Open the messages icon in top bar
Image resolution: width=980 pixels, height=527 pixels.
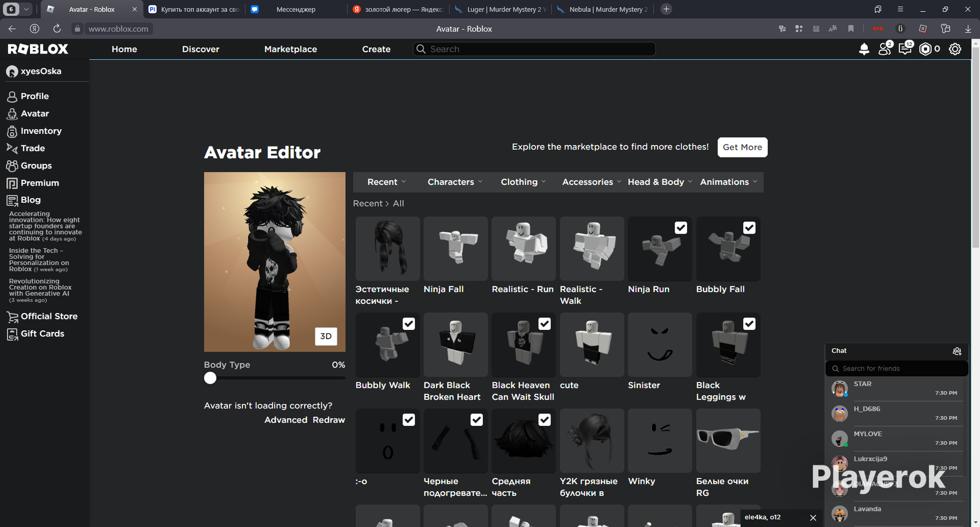(905, 49)
